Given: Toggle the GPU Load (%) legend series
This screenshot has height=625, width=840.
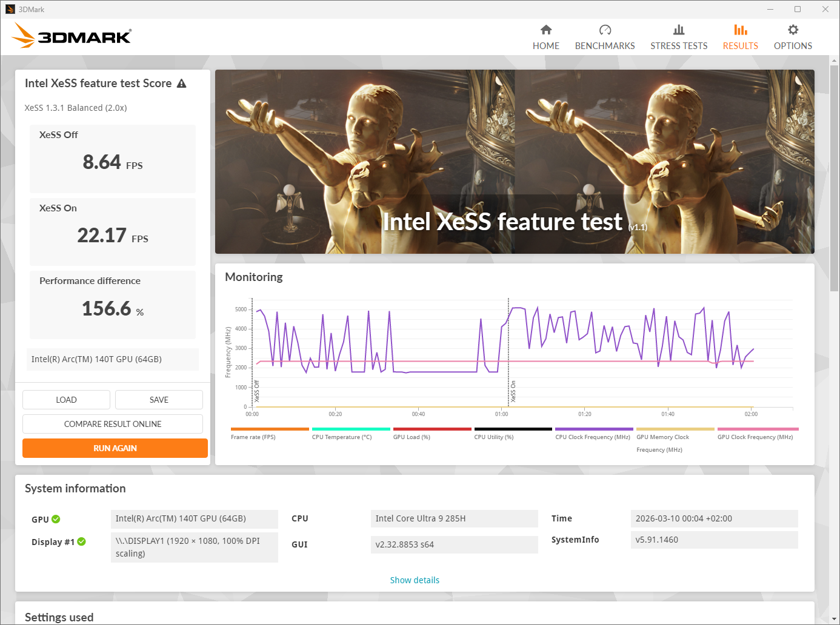Looking at the screenshot, I should pyautogui.click(x=412, y=437).
